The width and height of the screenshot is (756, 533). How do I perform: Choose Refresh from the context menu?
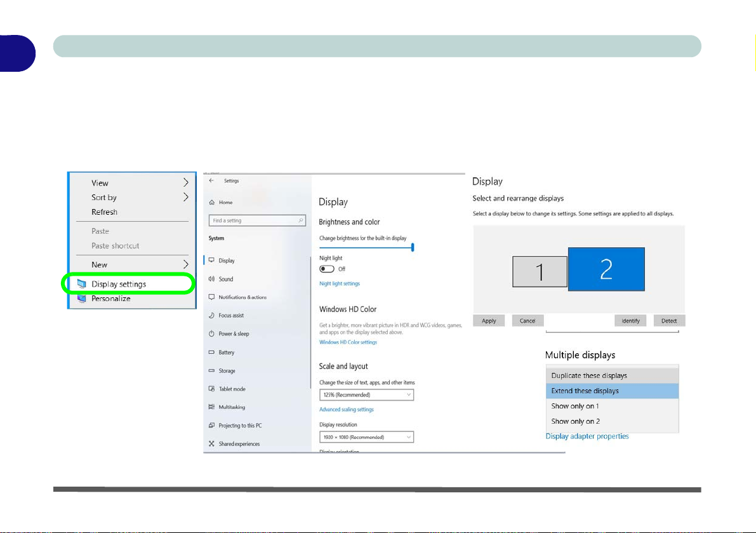click(x=104, y=212)
